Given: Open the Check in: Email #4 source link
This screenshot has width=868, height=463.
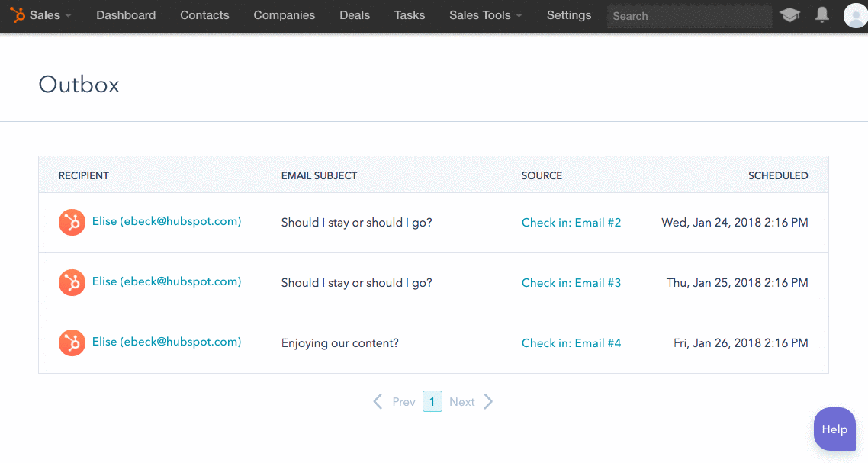Looking at the screenshot, I should [571, 343].
